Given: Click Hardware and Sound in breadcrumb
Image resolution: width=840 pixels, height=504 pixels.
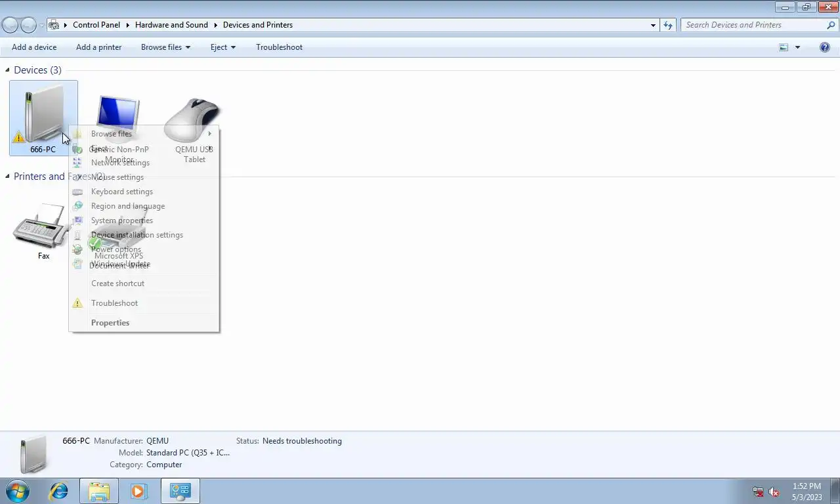Looking at the screenshot, I should pos(171,25).
